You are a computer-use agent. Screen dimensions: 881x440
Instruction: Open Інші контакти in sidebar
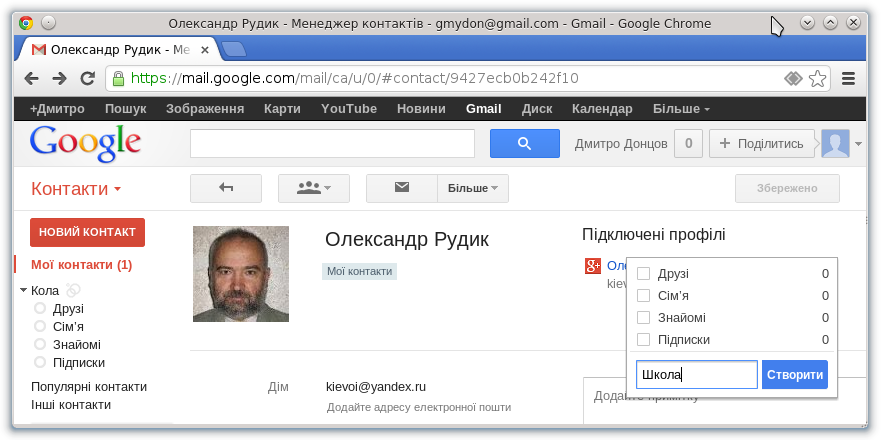[x=71, y=405]
